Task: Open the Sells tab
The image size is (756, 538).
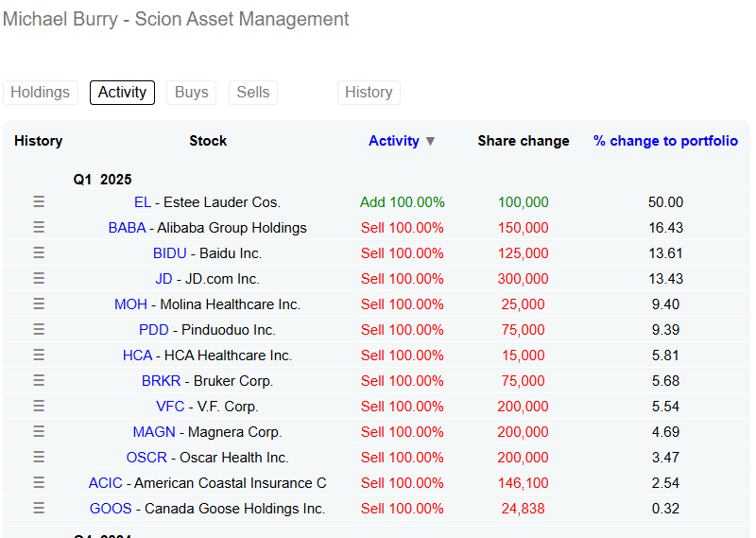Action: click(253, 92)
